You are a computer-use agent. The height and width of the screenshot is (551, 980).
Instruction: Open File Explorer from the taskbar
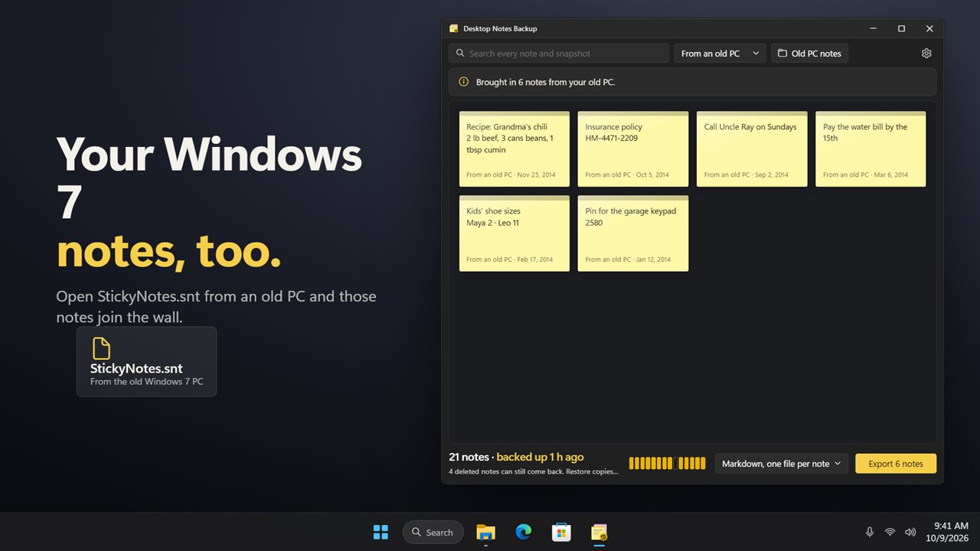click(485, 532)
